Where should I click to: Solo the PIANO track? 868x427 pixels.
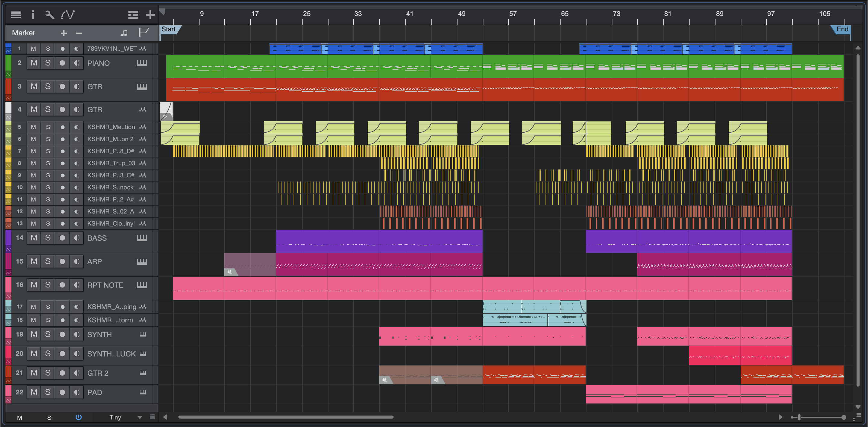(x=48, y=63)
